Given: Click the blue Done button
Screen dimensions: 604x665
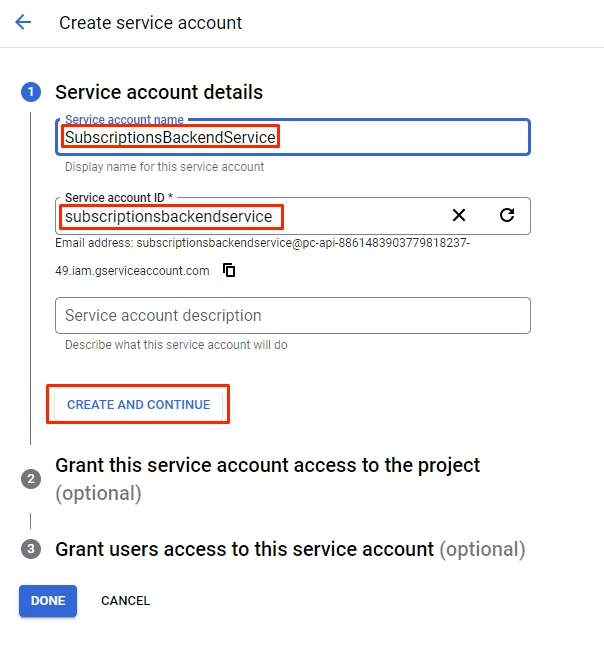Looking at the screenshot, I should (x=48, y=601).
